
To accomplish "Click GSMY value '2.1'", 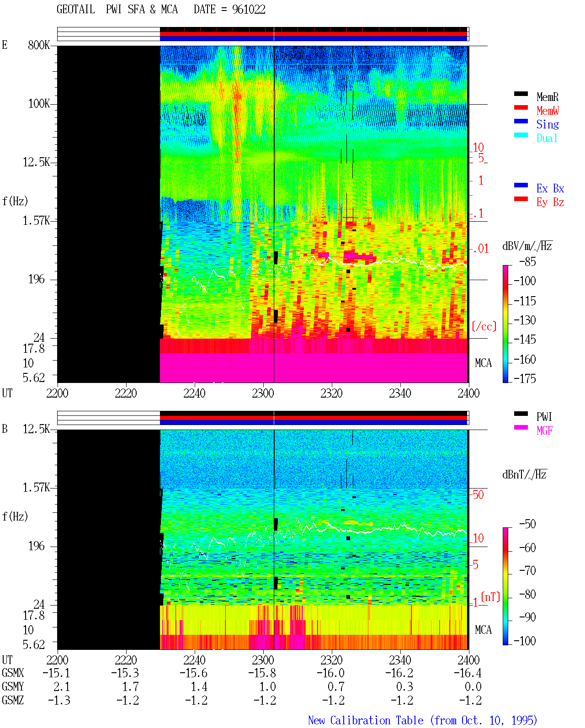I will pos(62,687).
